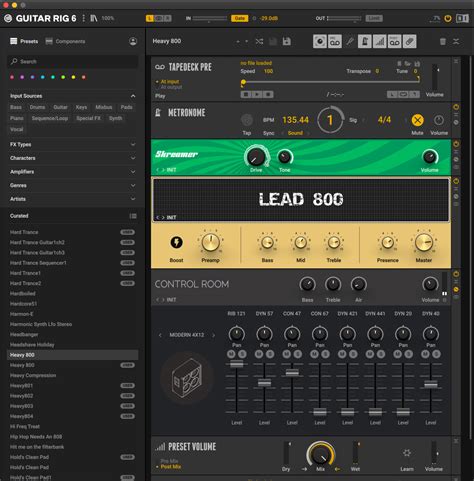Filter presets by the green color dot
The width and height of the screenshot is (474, 481).
pyautogui.click(x=63, y=77)
